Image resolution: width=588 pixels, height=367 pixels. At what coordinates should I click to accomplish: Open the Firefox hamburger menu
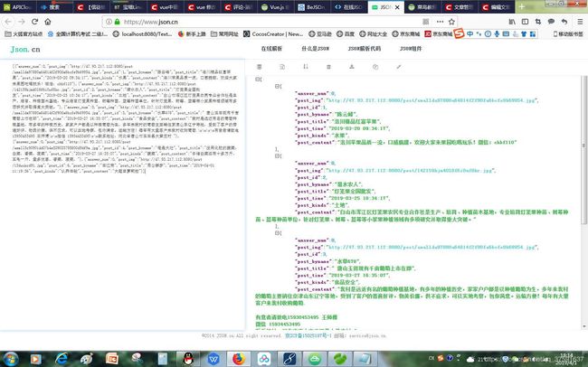pyautogui.click(x=578, y=22)
